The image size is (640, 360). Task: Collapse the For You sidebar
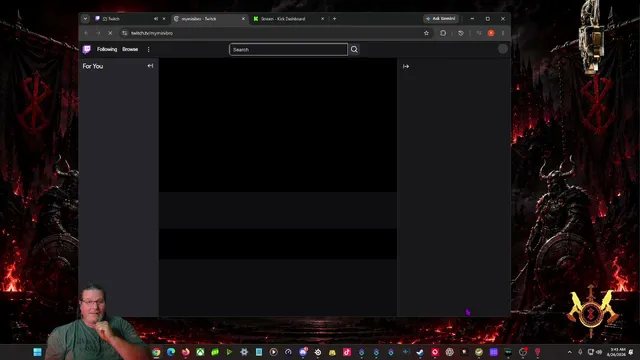click(150, 66)
